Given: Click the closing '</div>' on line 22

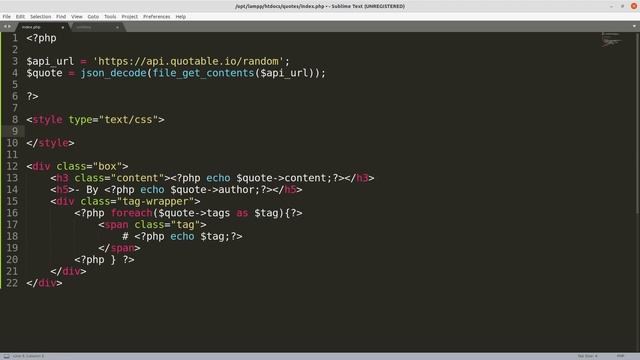Looking at the screenshot, I should (44, 283).
